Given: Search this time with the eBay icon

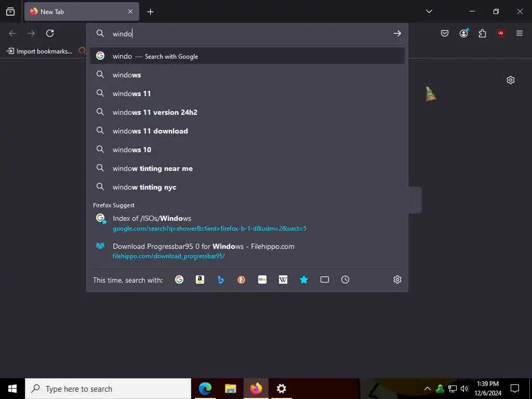Looking at the screenshot, I should (262, 280).
